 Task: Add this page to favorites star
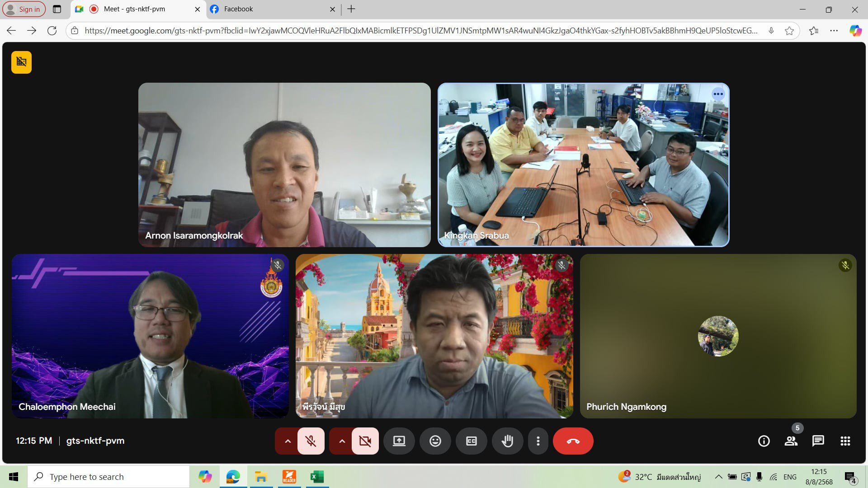[789, 30]
